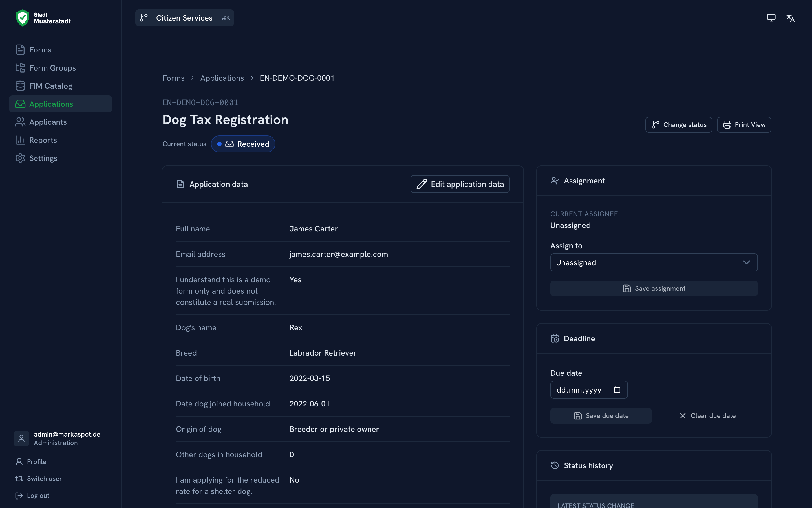This screenshot has width=812, height=508.
Task: Open Print View
Action: click(x=744, y=125)
